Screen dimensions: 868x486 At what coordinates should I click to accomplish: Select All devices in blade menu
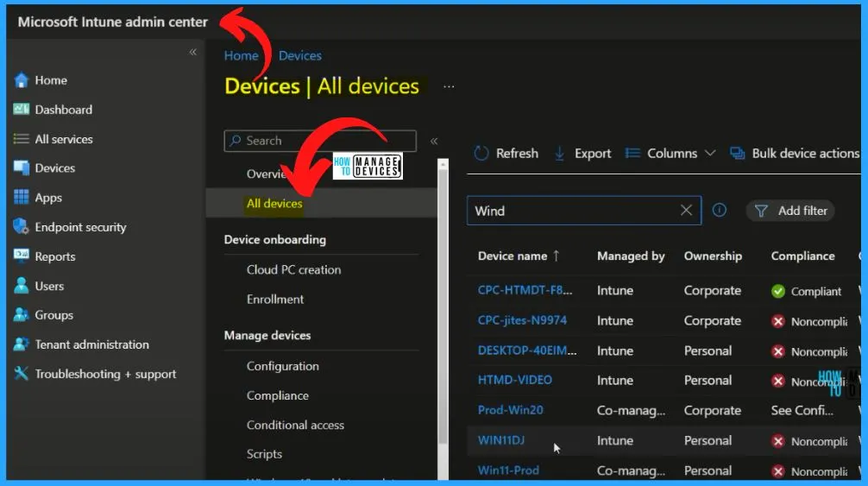tap(274, 203)
